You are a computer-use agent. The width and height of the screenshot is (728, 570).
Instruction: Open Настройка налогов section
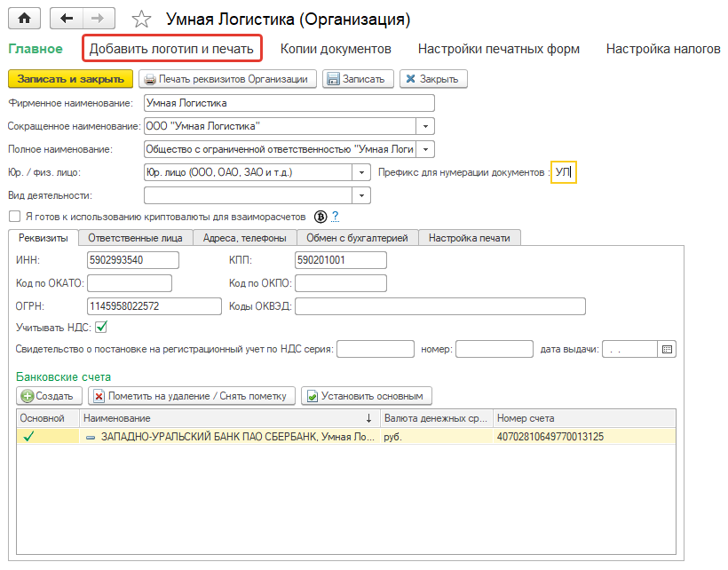coord(663,49)
